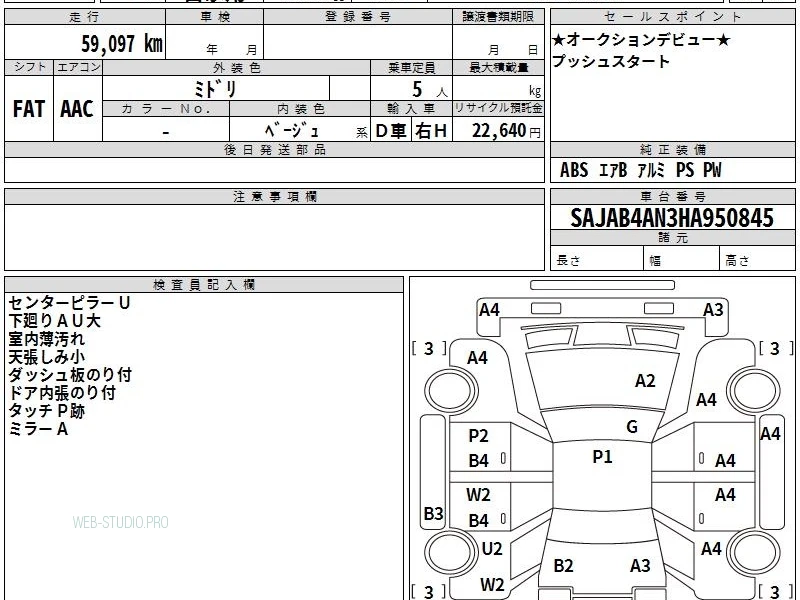Click the 外装色 header
The height and width of the screenshot is (600, 800).
(x=237, y=68)
